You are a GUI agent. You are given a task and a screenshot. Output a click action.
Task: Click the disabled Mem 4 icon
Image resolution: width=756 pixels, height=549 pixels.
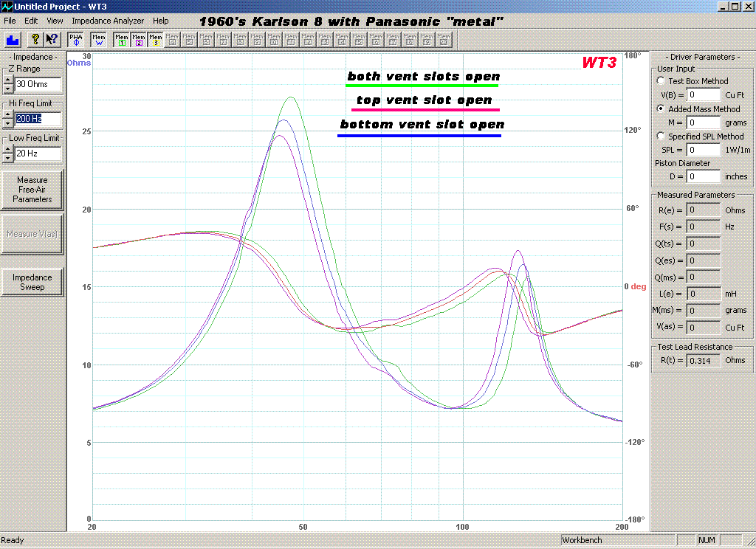tap(172, 40)
